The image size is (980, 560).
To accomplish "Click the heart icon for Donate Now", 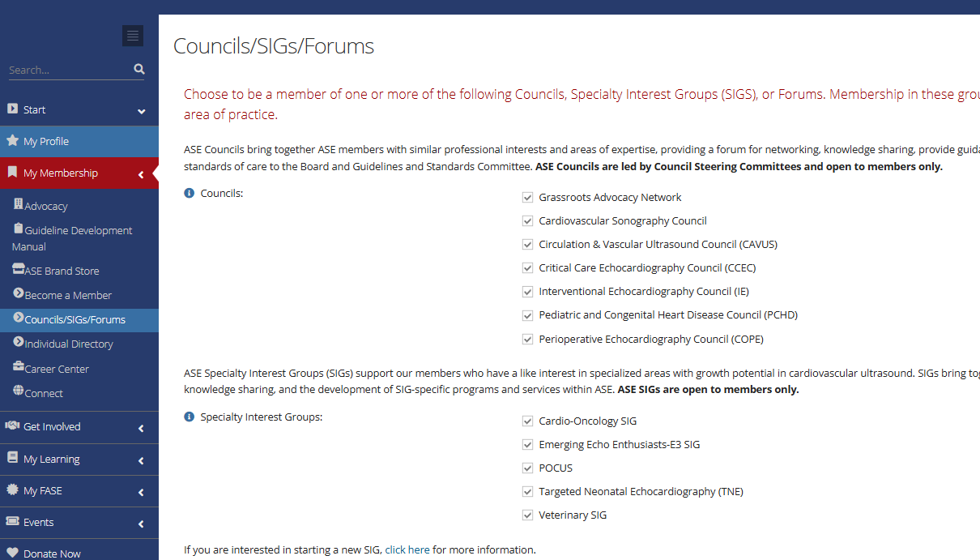I will point(13,554).
